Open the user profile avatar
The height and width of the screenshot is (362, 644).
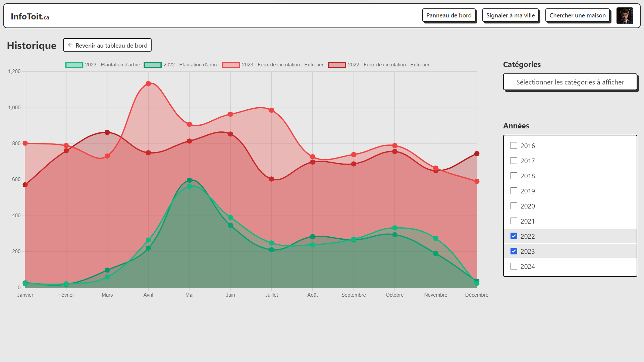point(625,16)
